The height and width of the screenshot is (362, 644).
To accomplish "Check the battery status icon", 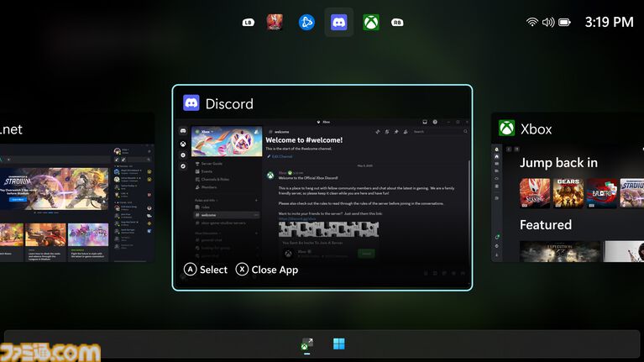I will point(565,22).
